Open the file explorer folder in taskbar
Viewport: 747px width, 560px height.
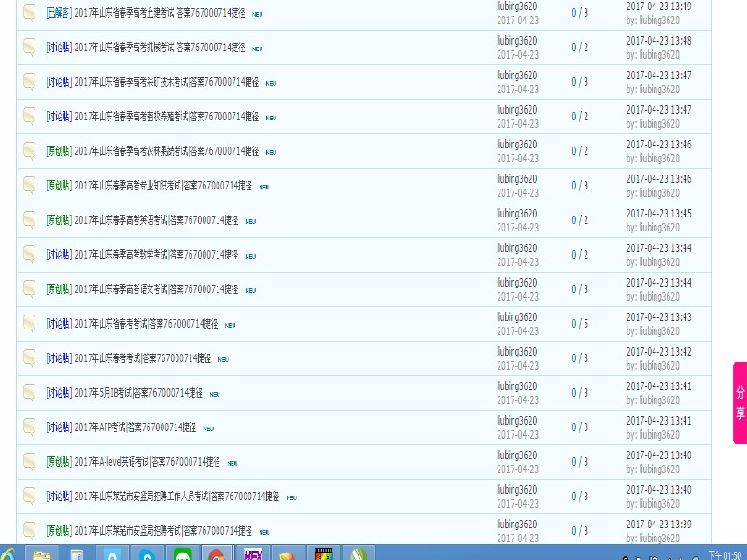pos(42,554)
